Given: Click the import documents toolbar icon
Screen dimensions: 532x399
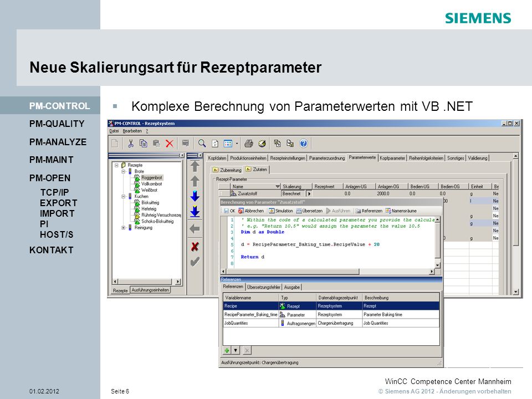Looking at the screenshot, I should coord(290,144).
